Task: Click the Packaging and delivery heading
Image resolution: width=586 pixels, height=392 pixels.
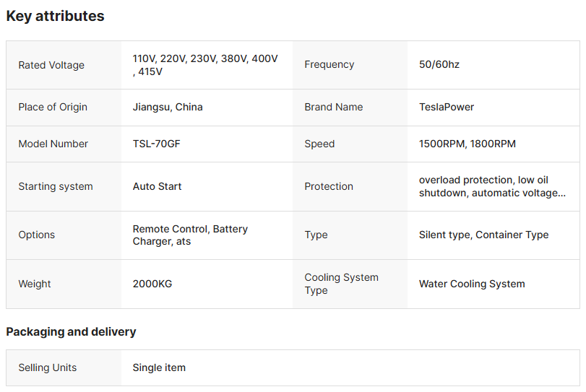Action: (71, 332)
